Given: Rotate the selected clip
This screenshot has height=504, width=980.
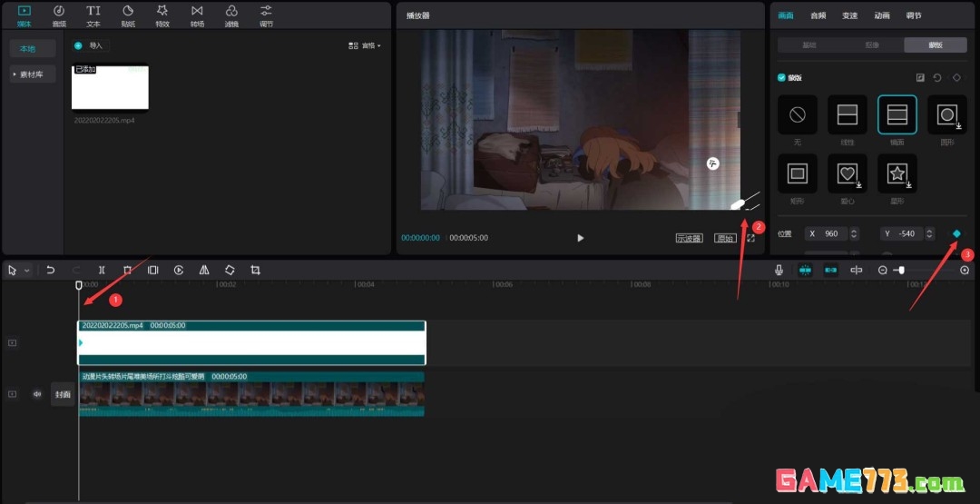Looking at the screenshot, I should click(230, 270).
